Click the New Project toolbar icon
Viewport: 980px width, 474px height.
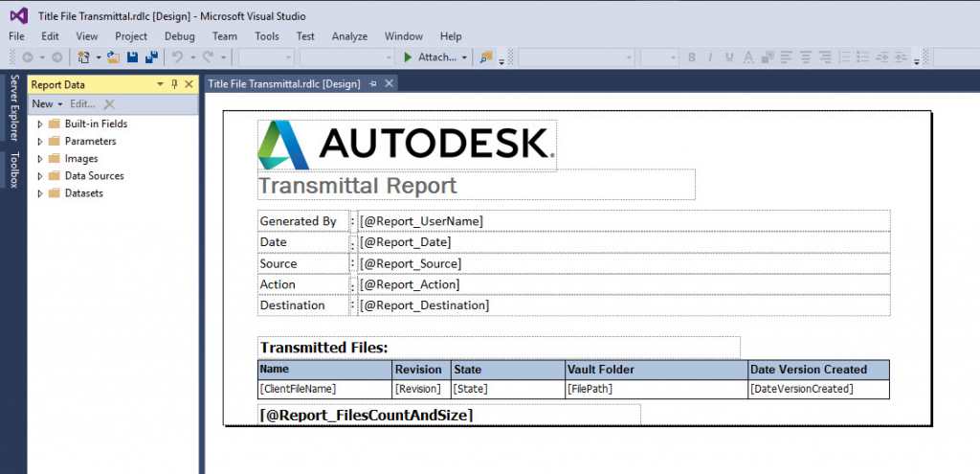(83, 57)
